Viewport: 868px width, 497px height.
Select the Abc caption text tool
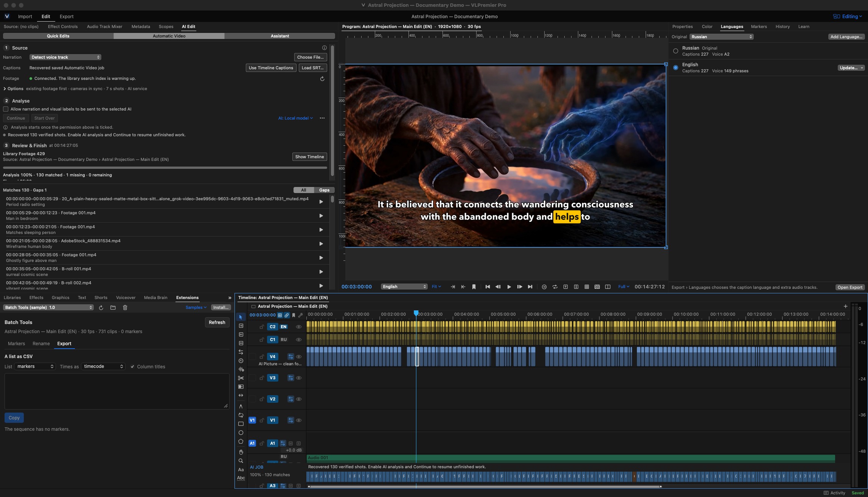point(241,478)
